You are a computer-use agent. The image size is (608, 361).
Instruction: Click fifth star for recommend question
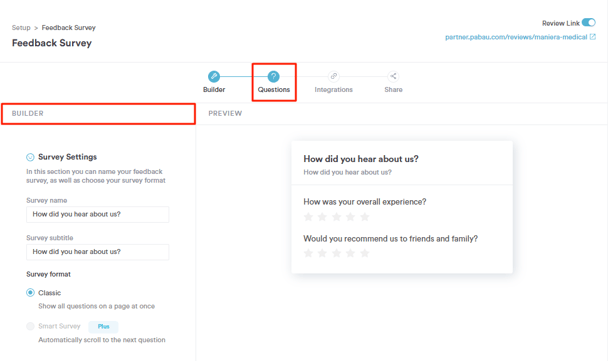pyautogui.click(x=364, y=253)
